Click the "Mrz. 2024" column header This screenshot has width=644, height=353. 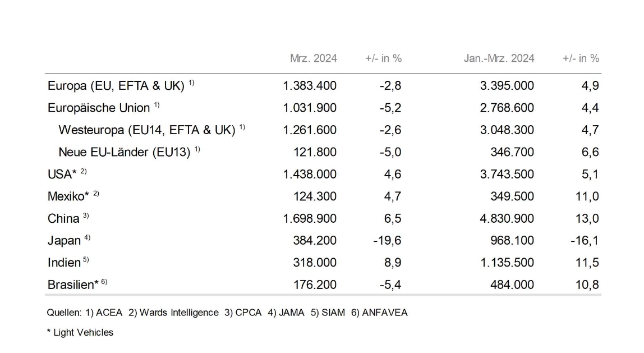tap(313, 58)
